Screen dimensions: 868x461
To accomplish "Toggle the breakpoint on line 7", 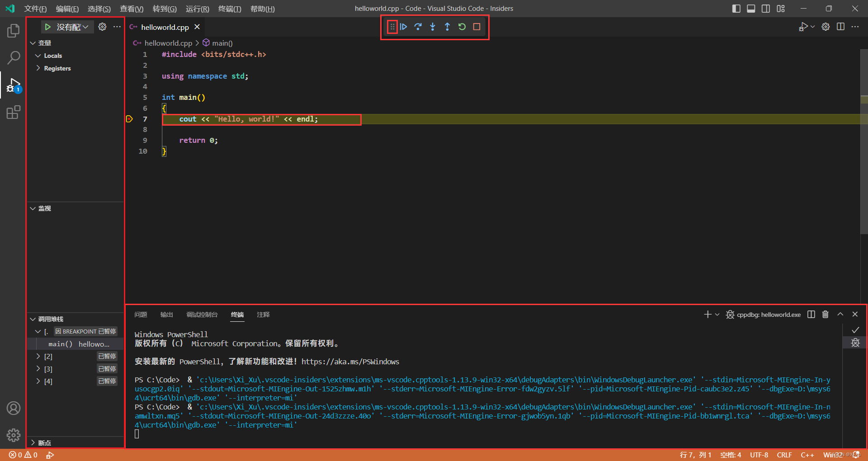I will point(130,119).
